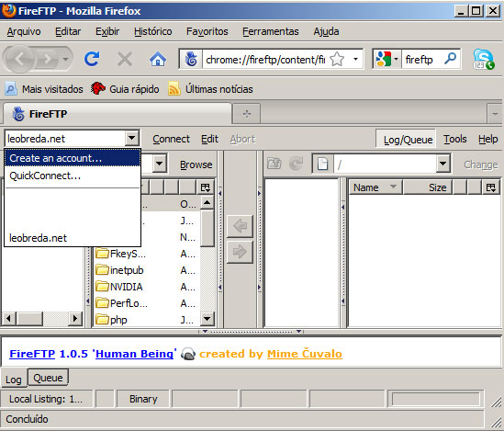This screenshot has height=431, width=504.
Task: Click upload arrow pointing right
Action: tap(240, 252)
